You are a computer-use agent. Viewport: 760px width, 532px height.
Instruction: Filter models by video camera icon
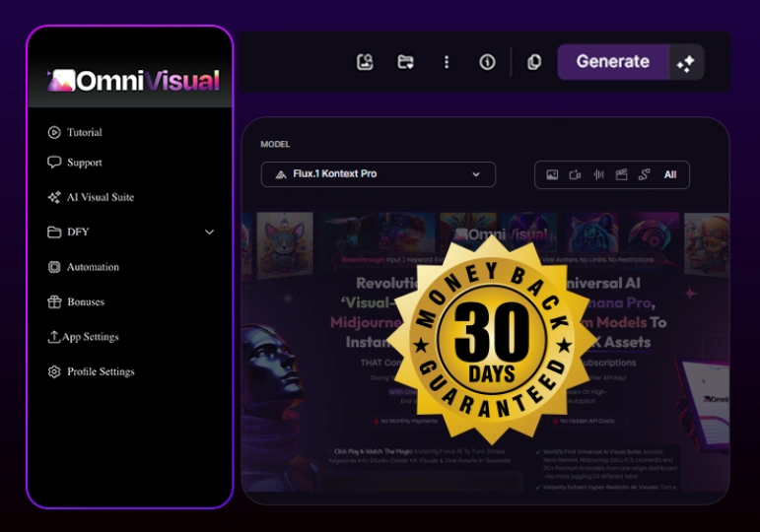click(x=575, y=175)
